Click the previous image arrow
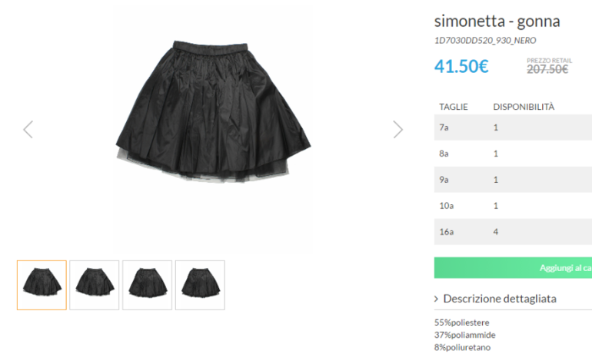The width and height of the screenshot is (592, 364). click(28, 129)
